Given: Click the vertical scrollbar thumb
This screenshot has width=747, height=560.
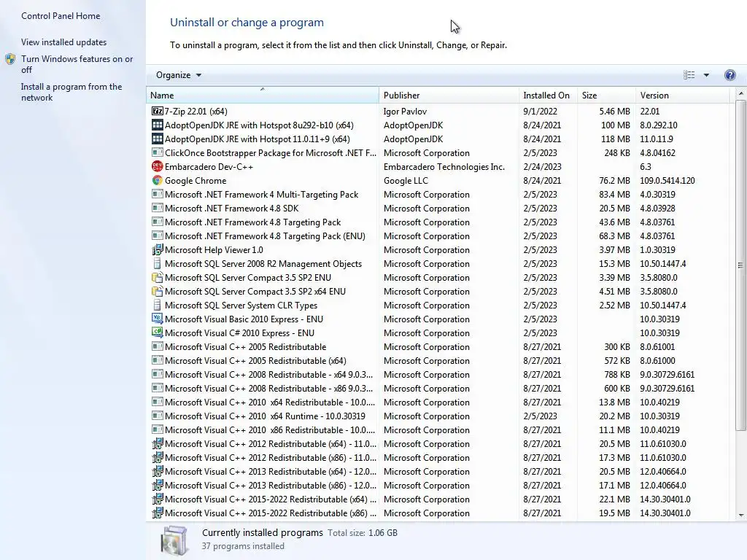Looking at the screenshot, I should click(741, 265).
